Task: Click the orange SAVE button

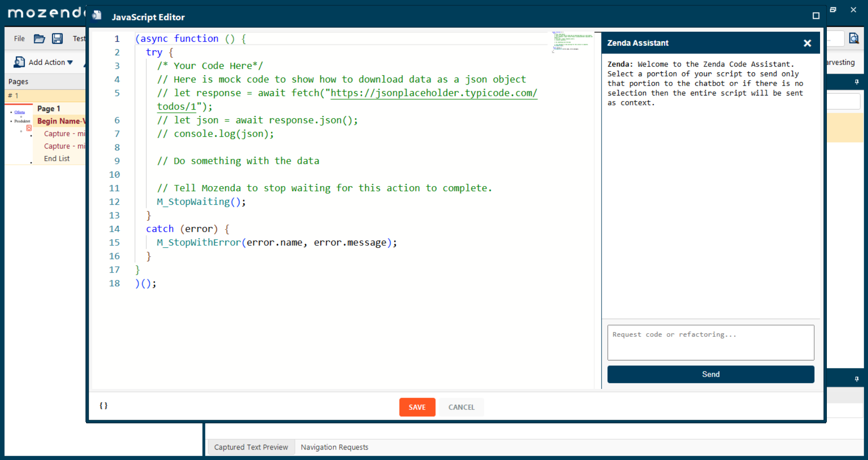Action: click(x=417, y=407)
